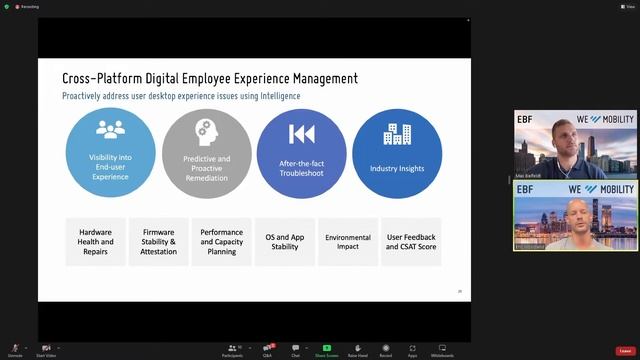Click subtitle Proactively address user desktop experience
The image size is (640, 360).
click(181, 96)
